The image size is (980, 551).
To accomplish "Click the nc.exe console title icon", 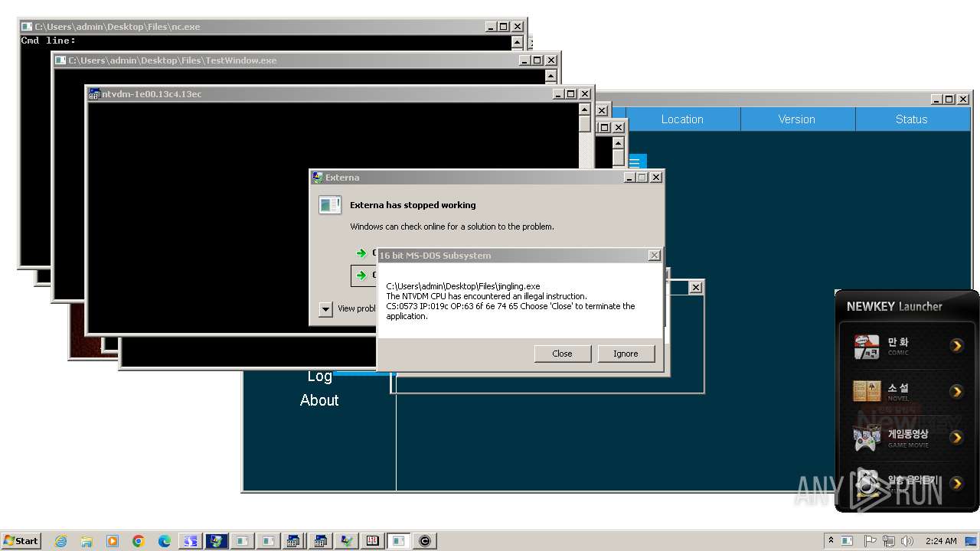I will tap(27, 27).
